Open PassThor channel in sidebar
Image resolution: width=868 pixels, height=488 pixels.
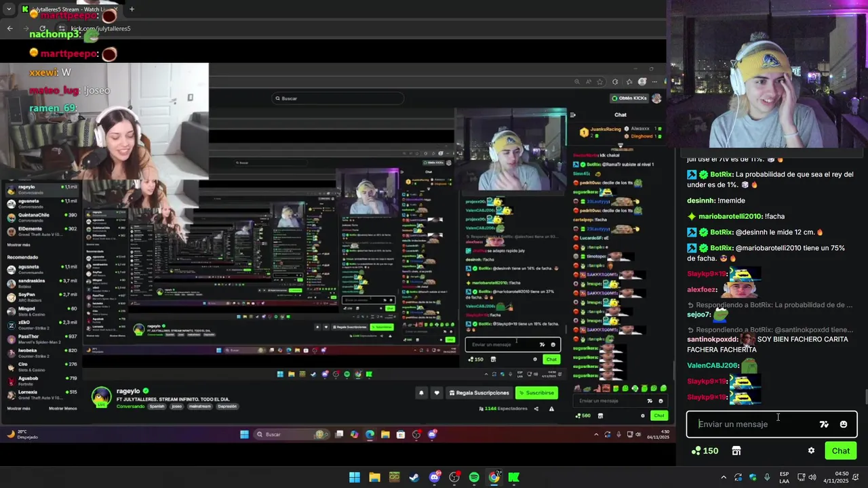click(x=42, y=339)
